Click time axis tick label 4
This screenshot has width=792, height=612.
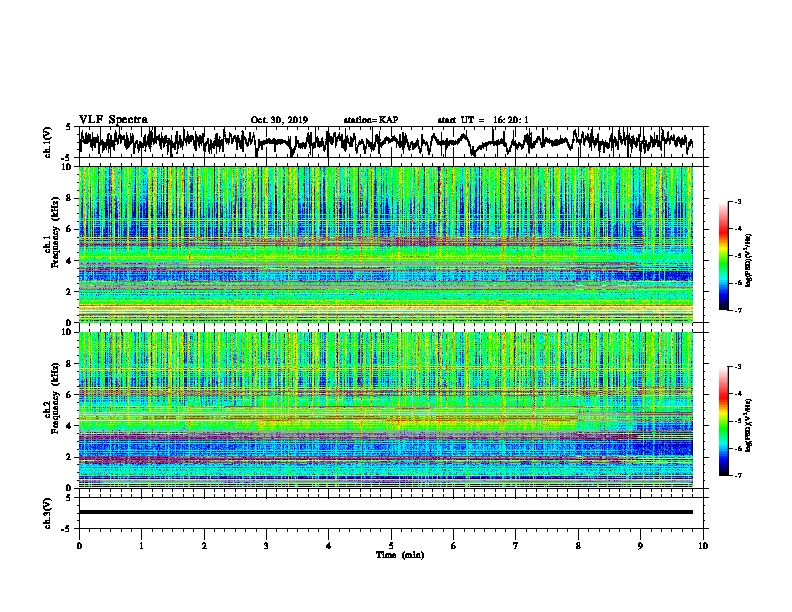[329, 546]
